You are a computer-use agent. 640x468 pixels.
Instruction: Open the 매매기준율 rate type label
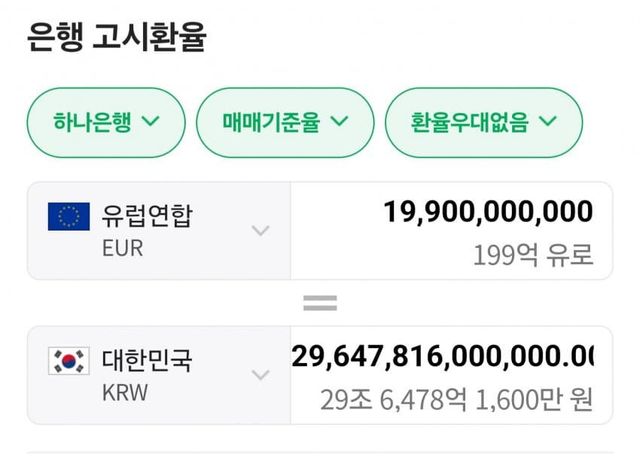coord(271,122)
